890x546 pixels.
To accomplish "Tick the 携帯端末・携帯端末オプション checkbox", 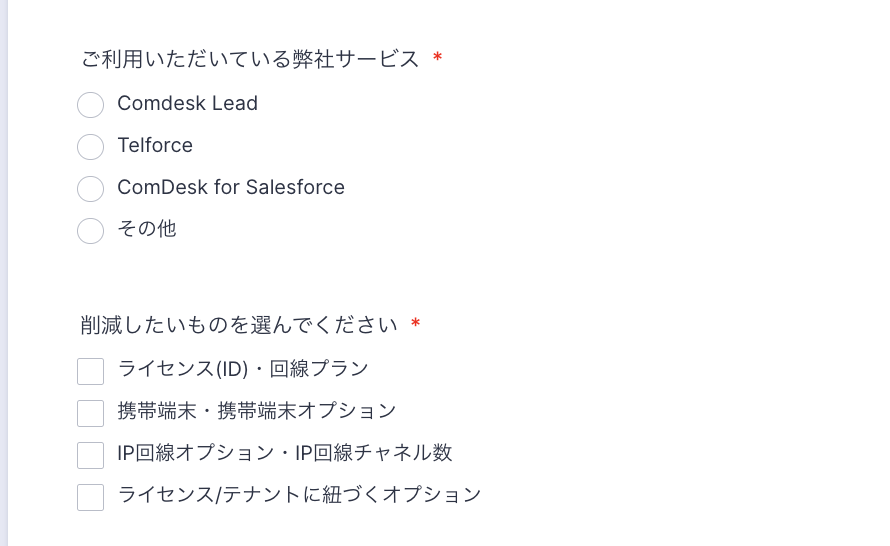I will tap(91, 413).
